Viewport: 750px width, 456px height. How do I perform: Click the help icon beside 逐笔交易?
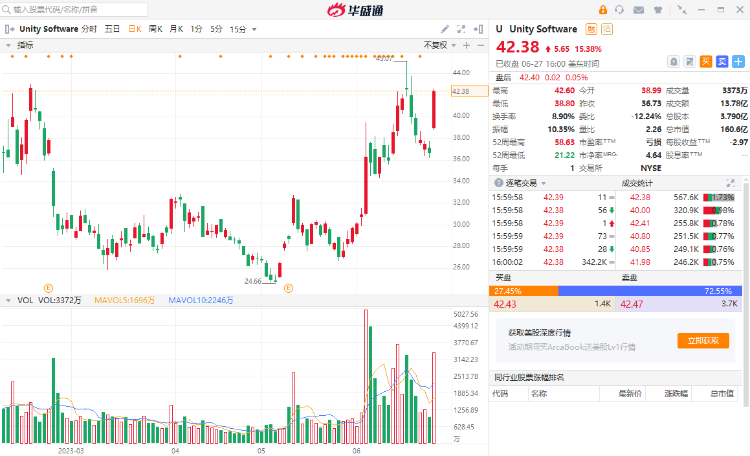[498, 183]
